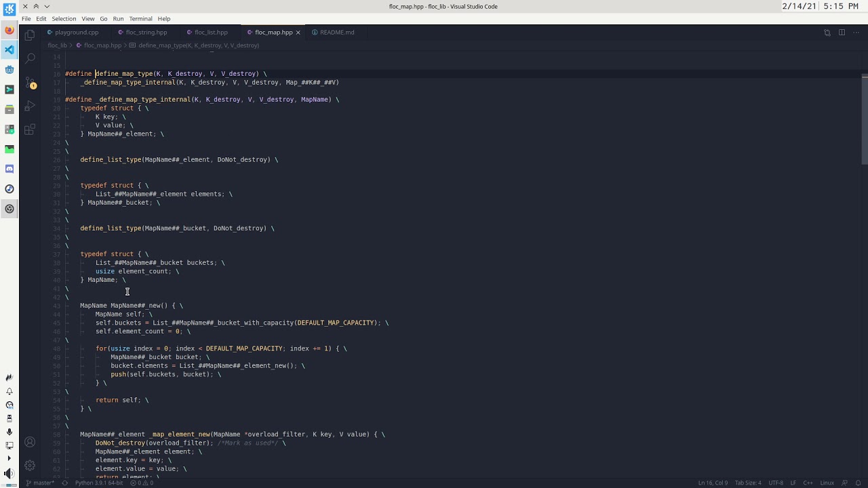The height and width of the screenshot is (488, 868).
Task: Open the File menu
Action: tap(26, 19)
